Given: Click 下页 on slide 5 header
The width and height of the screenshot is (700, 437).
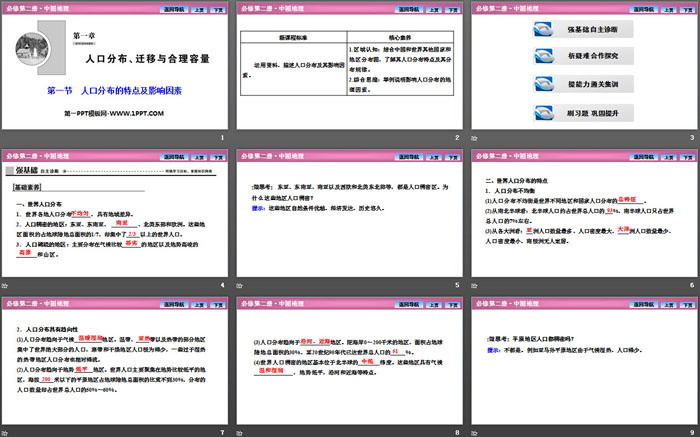Looking at the screenshot, I should tap(451, 157).
